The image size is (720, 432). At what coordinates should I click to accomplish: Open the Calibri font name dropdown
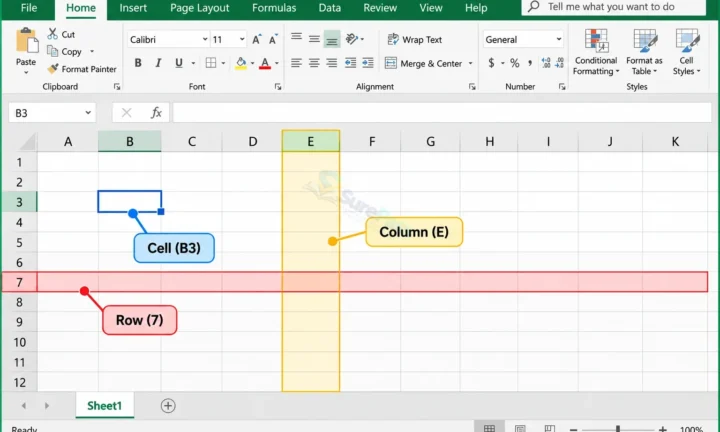click(205, 39)
